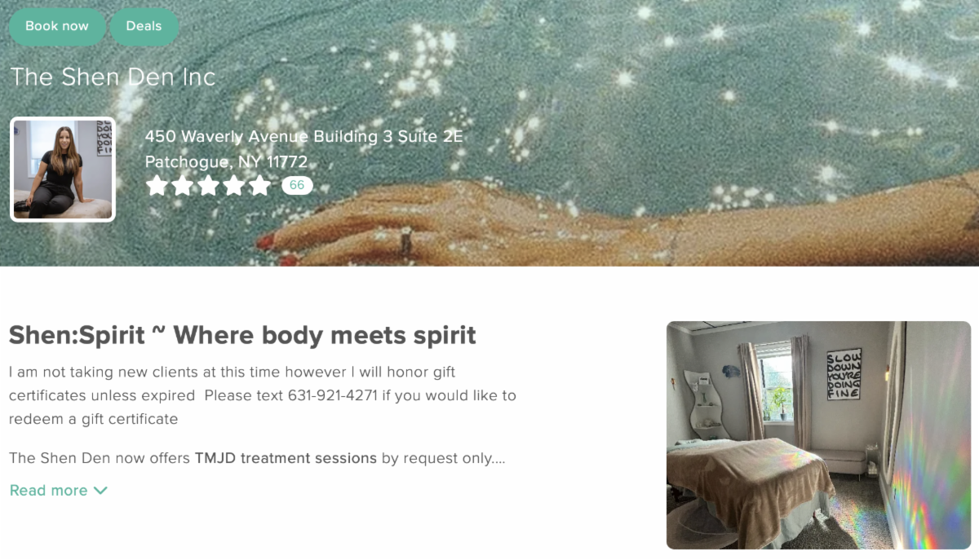Click the gift certificates notice paragraph

click(263, 395)
